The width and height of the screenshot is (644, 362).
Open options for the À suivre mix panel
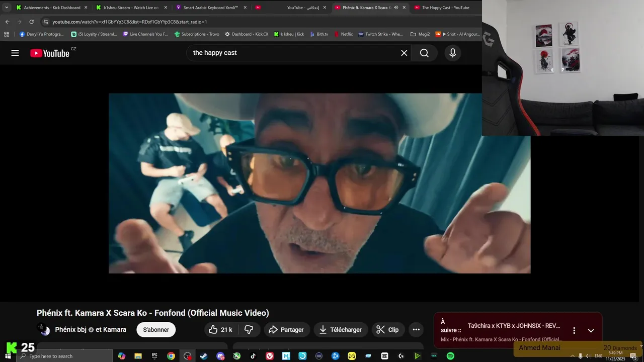click(x=574, y=330)
